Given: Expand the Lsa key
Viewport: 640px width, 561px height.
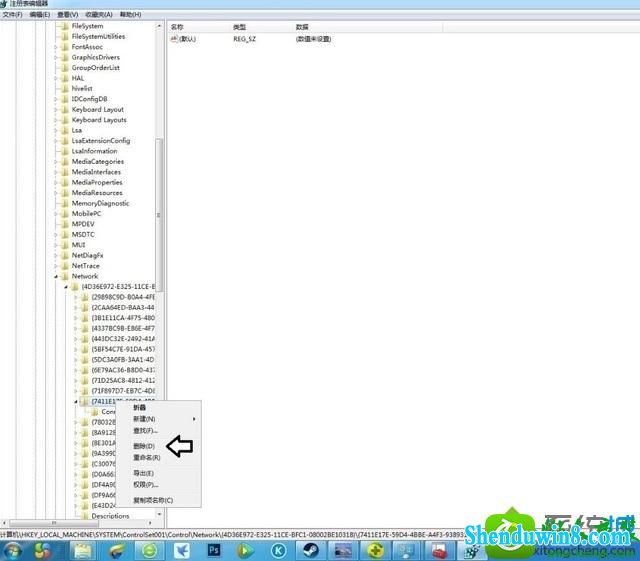Looking at the screenshot, I should click(56, 130).
